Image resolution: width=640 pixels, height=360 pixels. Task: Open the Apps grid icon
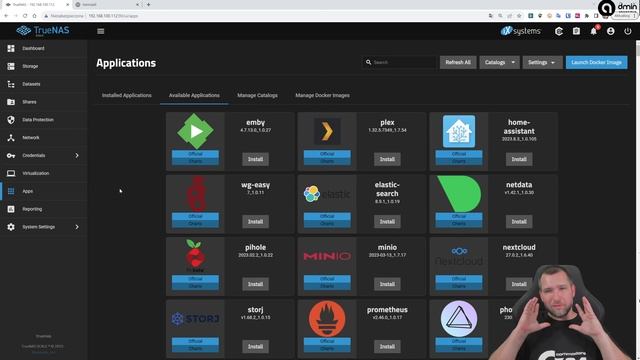[x=11, y=191]
